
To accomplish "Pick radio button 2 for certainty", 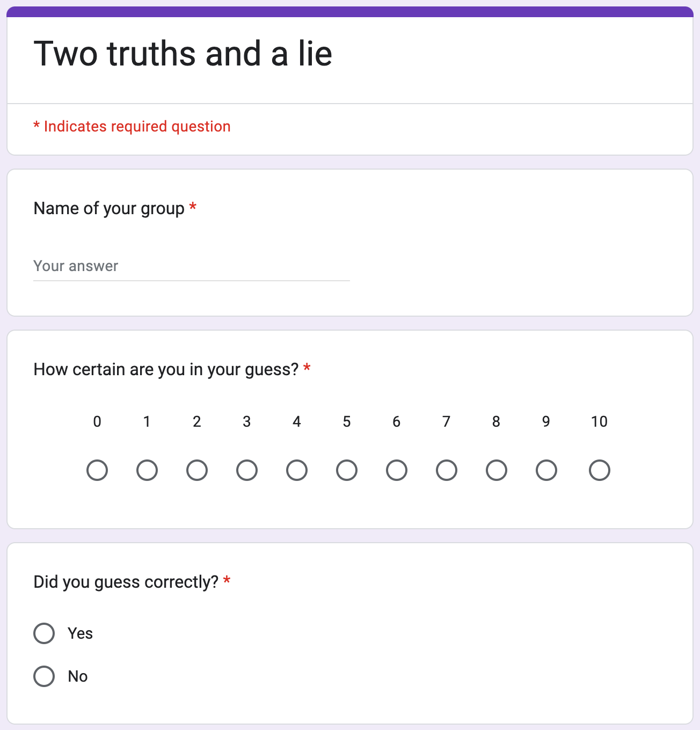I will [x=197, y=470].
